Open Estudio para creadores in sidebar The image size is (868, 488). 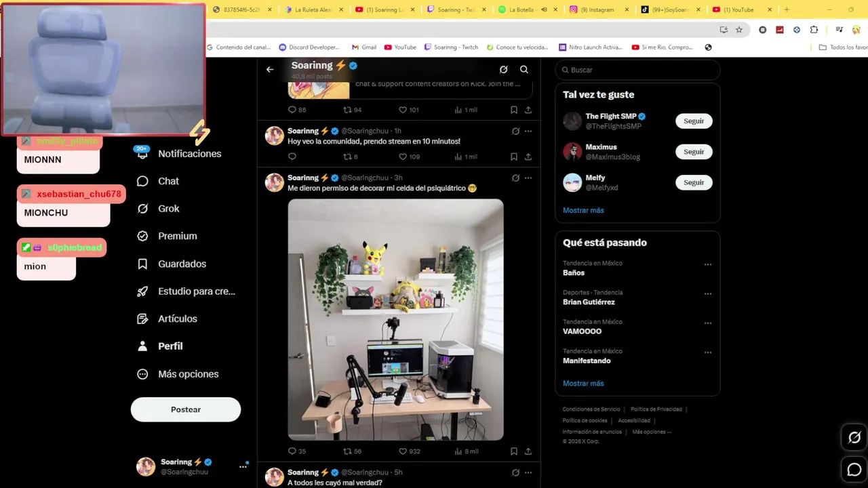(186, 291)
